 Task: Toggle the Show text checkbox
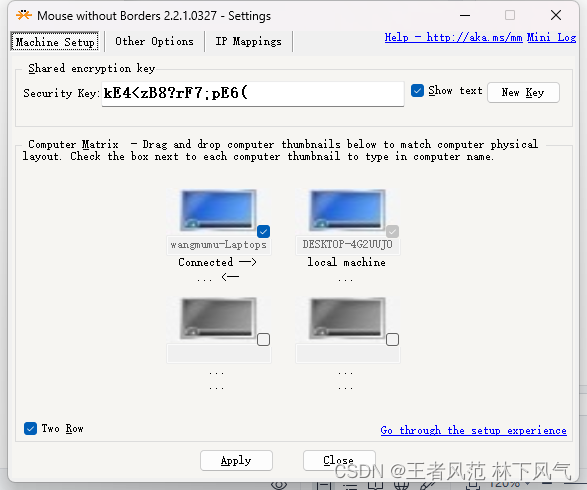pos(417,91)
